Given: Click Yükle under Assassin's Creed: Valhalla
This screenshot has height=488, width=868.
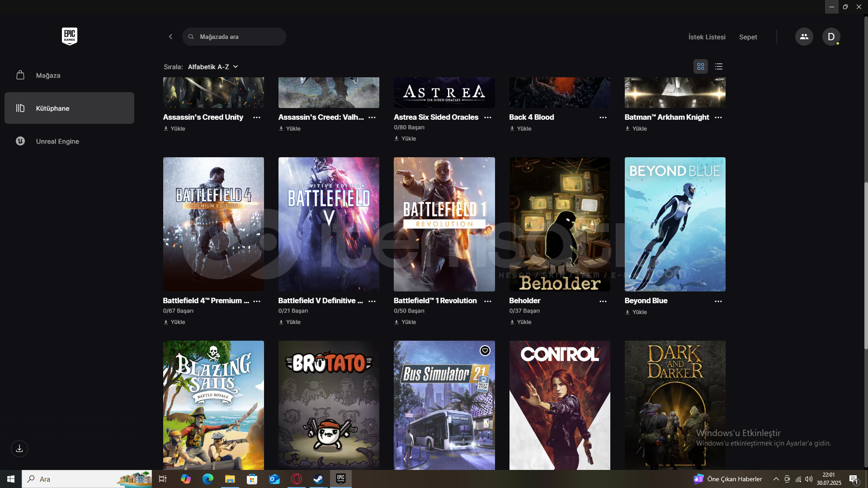Looking at the screenshot, I should pos(290,129).
